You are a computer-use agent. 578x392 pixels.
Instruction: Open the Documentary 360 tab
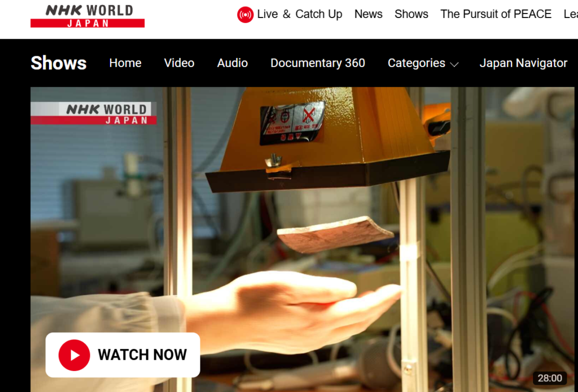[317, 63]
